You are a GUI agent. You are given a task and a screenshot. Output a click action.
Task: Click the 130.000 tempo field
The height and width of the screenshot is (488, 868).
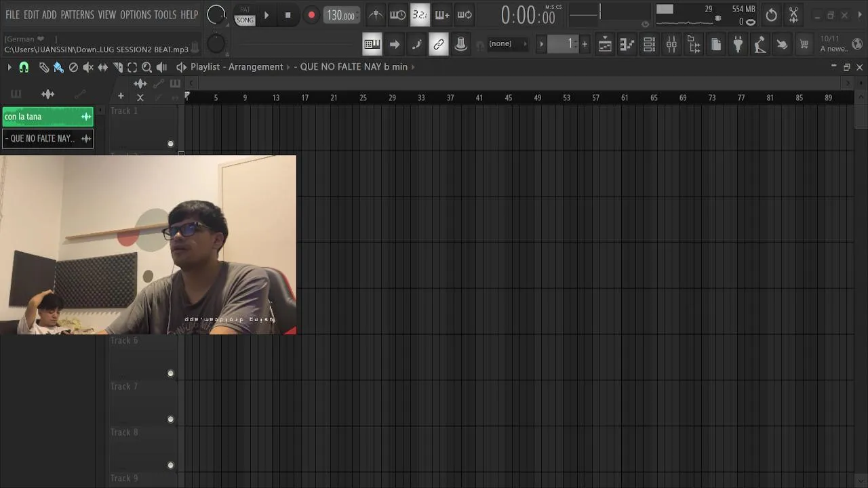[x=341, y=15]
